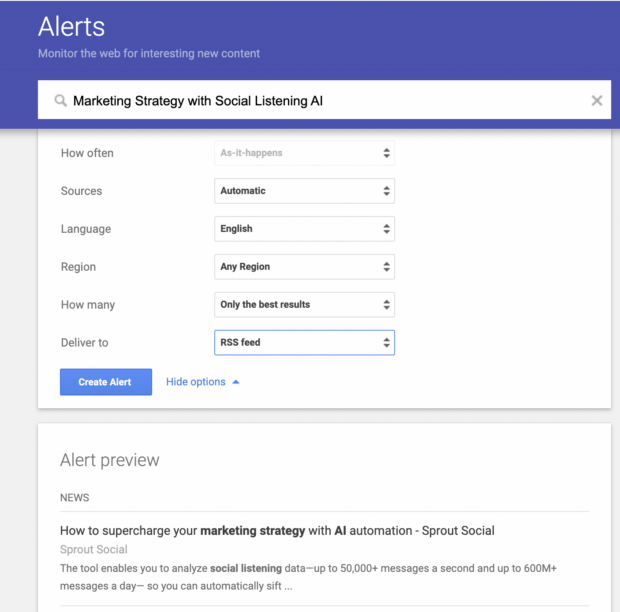The image size is (620, 612).
Task: Change the Only the best results selector
Action: 304,305
